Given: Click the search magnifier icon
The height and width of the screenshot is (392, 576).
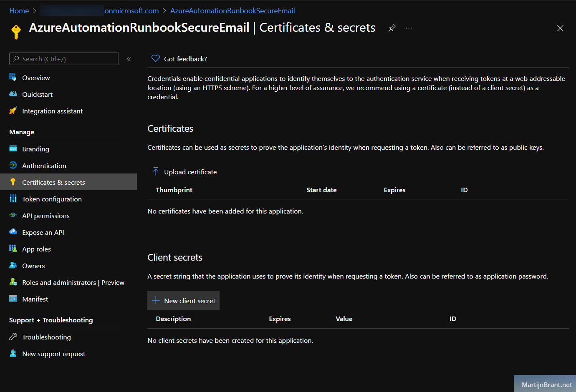Looking at the screenshot, I should click(x=16, y=59).
